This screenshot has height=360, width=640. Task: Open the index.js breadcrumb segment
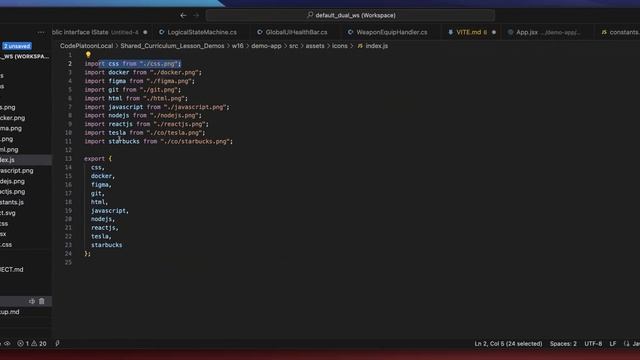pyautogui.click(x=377, y=46)
